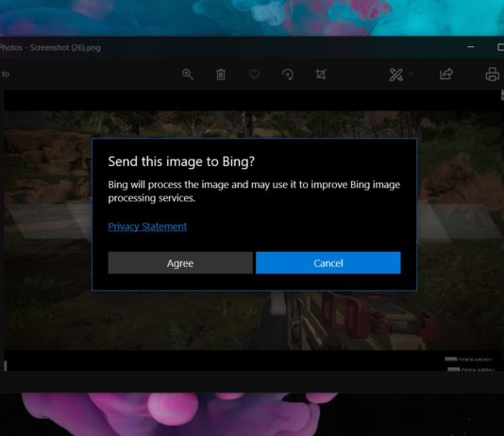
Task: Click the Share icon in the toolbar
Action: (x=446, y=75)
